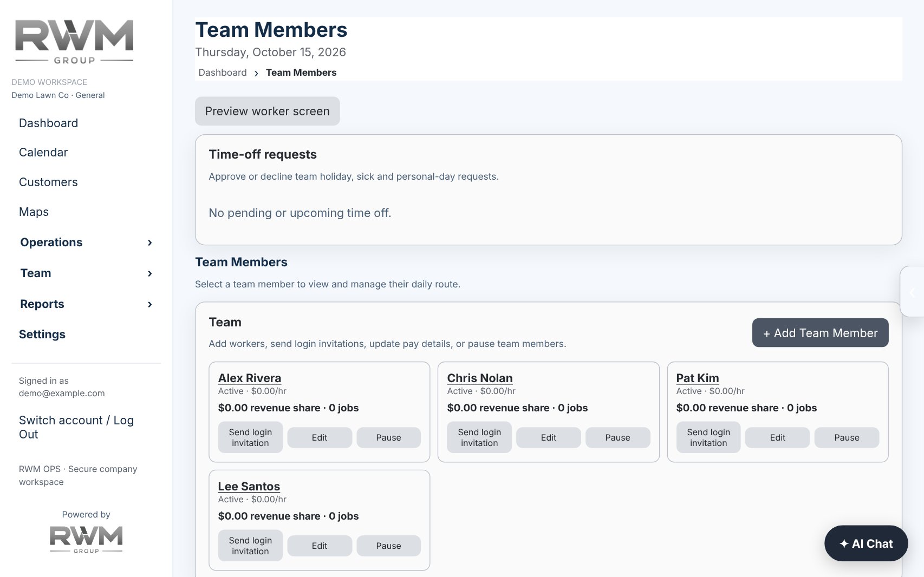Image resolution: width=924 pixels, height=577 pixels.
Task: Send login invitation to Chris Nolan
Action: pyautogui.click(x=479, y=437)
